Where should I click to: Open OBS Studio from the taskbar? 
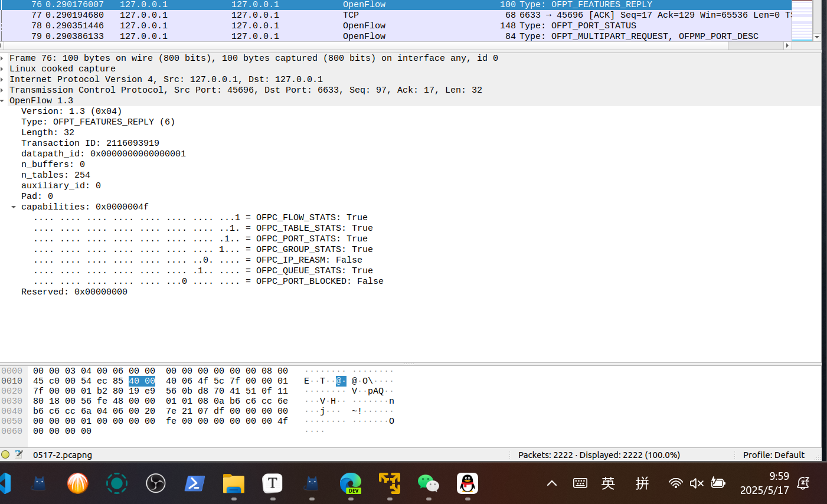[x=156, y=483]
